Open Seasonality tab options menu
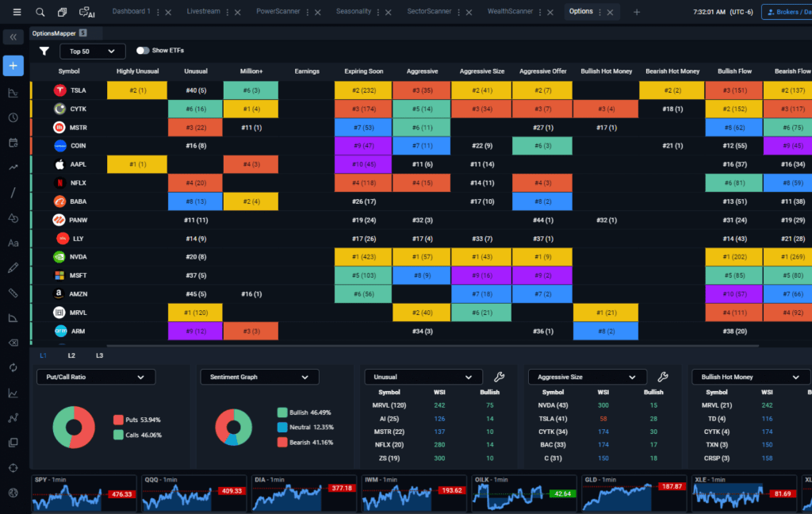Image resolution: width=812 pixels, height=514 pixels. [378, 12]
